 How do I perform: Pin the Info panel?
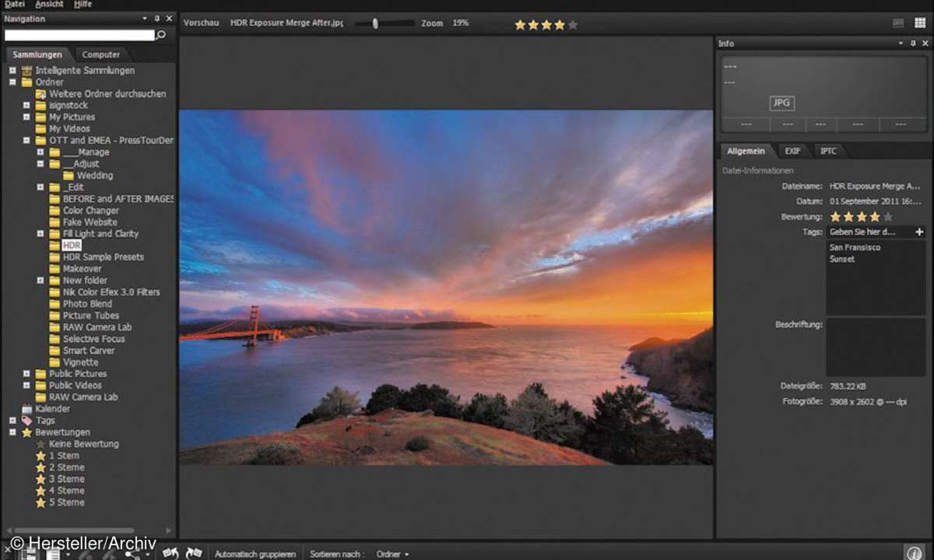click(x=913, y=44)
